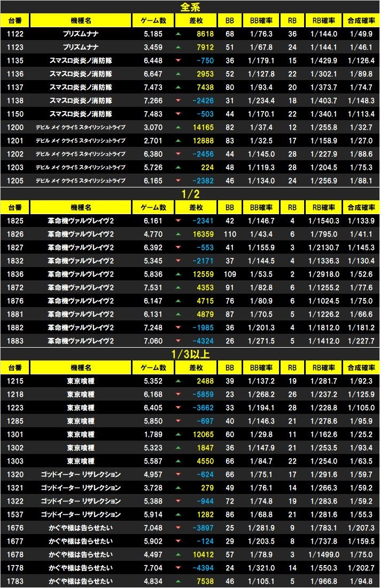The height and width of the screenshot is (588, 380).
Task: Select the 差枚 value -5859
Action: 203,395
